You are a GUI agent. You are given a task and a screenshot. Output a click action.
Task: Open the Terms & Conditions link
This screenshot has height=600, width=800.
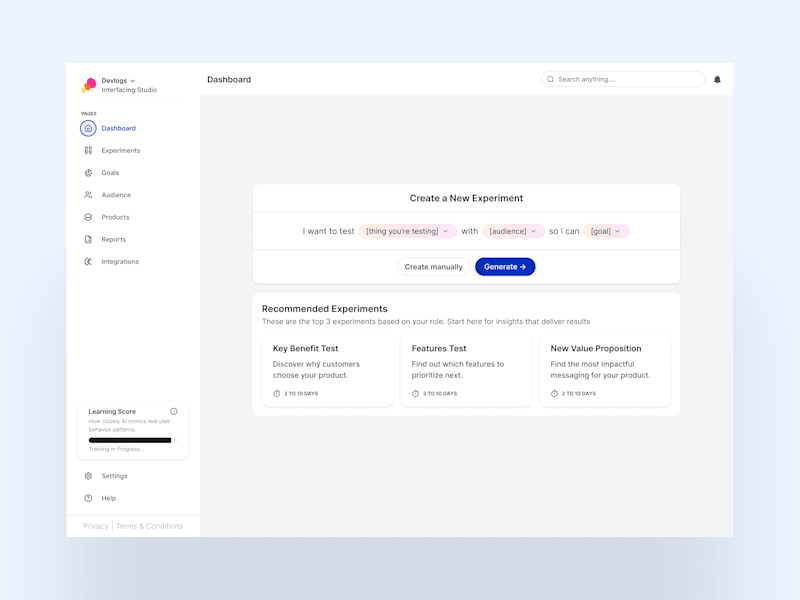(149, 526)
